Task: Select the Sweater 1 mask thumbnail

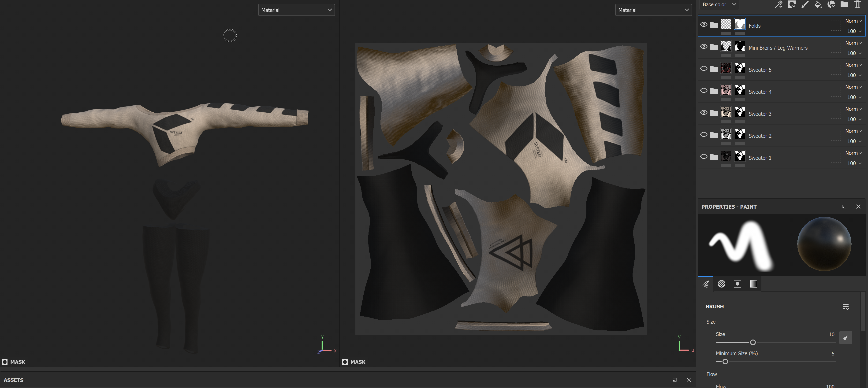Action: tap(740, 156)
